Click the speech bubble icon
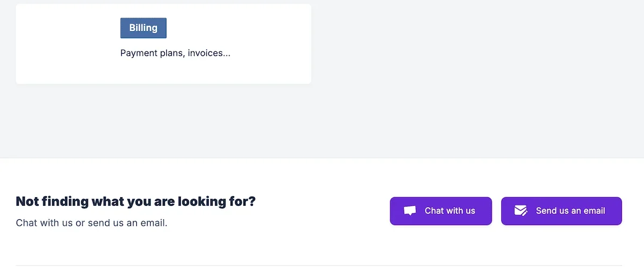The height and width of the screenshot is (273, 644). click(x=410, y=211)
